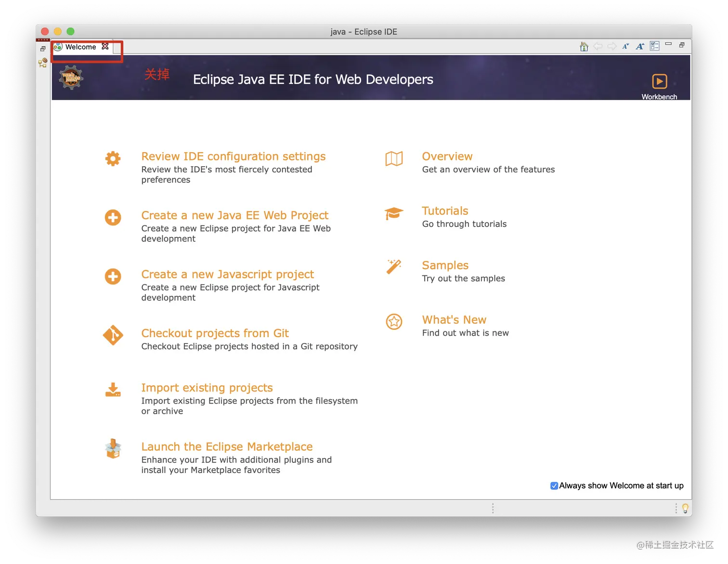The height and width of the screenshot is (564, 728).
Task: Open the Tutorials link
Action: pyautogui.click(x=445, y=211)
